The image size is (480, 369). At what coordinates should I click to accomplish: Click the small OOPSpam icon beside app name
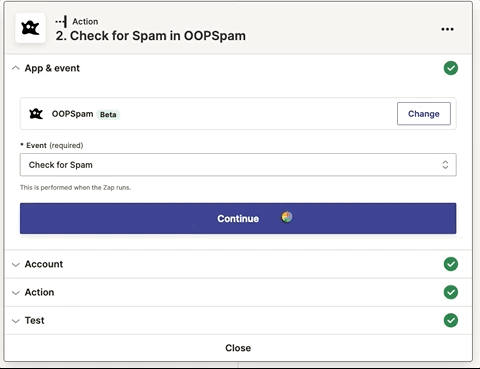[36, 114]
